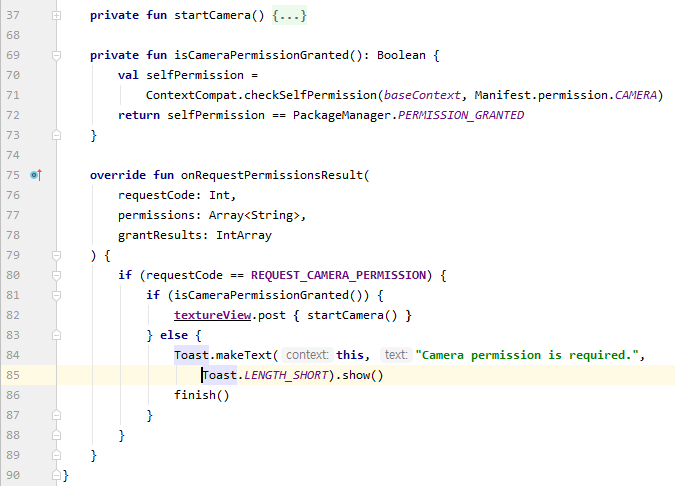This screenshot has height=486, width=675.
Task: Click the "Camera permission is required." string
Action: [x=530, y=355]
